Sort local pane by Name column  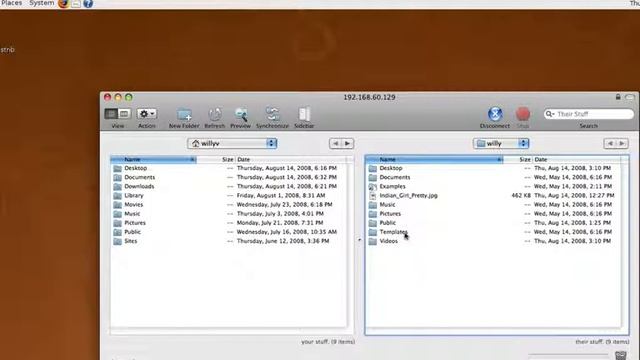point(153,160)
